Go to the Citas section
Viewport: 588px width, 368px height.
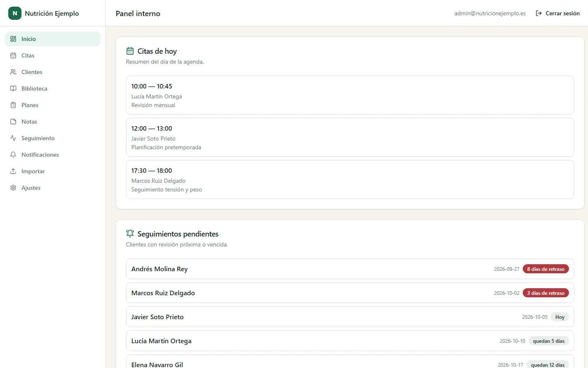coord(52,55)
